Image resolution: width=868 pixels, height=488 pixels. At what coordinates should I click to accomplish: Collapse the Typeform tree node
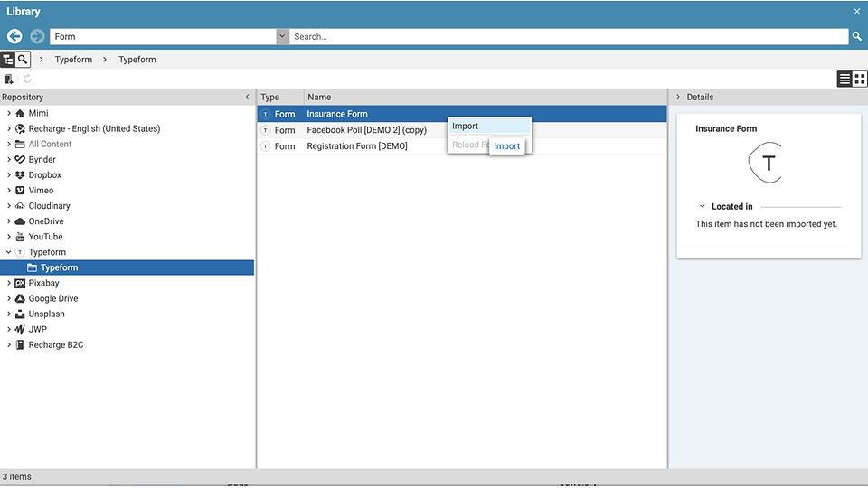click(8, 252)
